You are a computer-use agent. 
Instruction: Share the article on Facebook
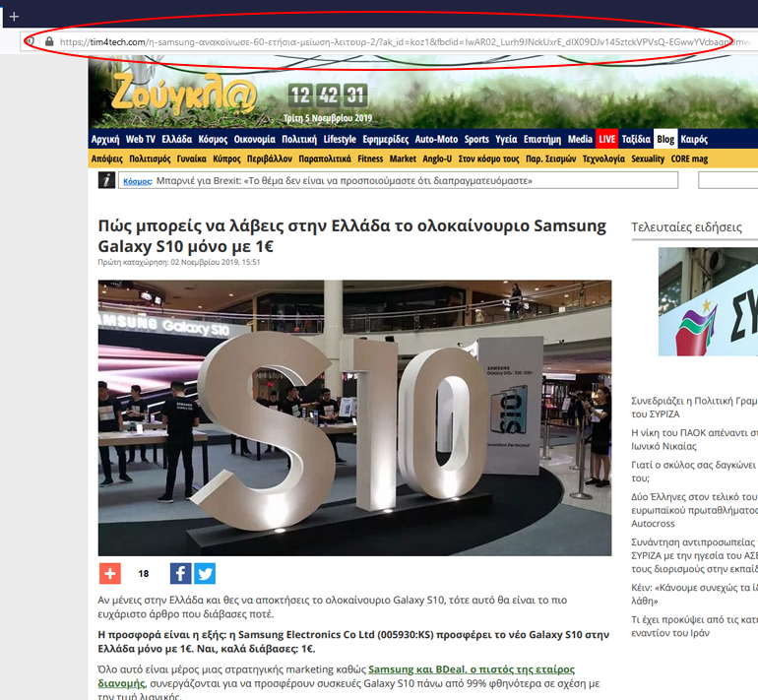(180, 573)
